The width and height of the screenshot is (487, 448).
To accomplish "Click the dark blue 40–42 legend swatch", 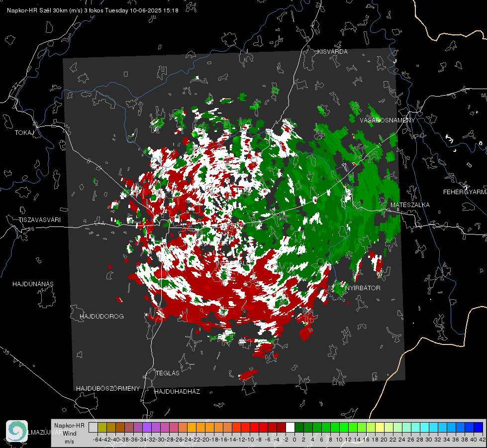I will click(x=479, y=427).
